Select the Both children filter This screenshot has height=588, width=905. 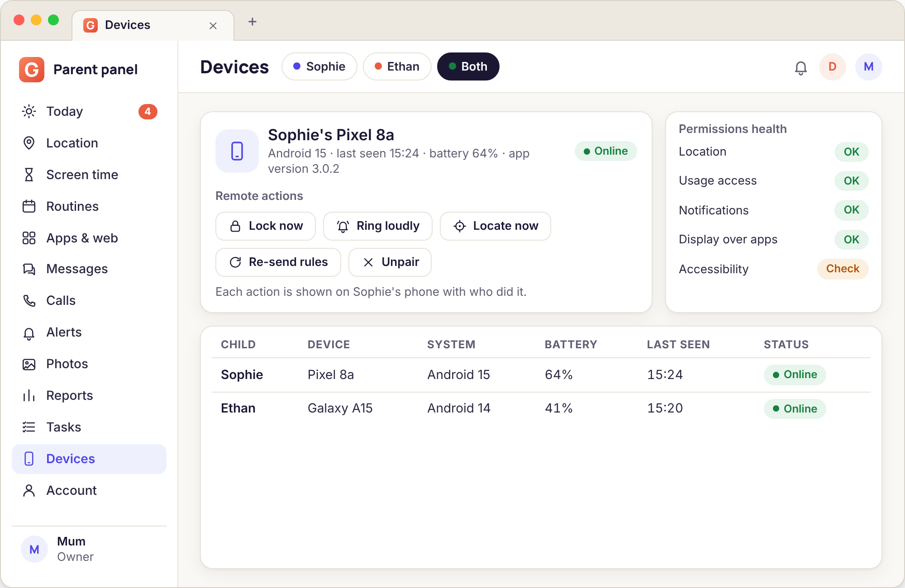468,66
